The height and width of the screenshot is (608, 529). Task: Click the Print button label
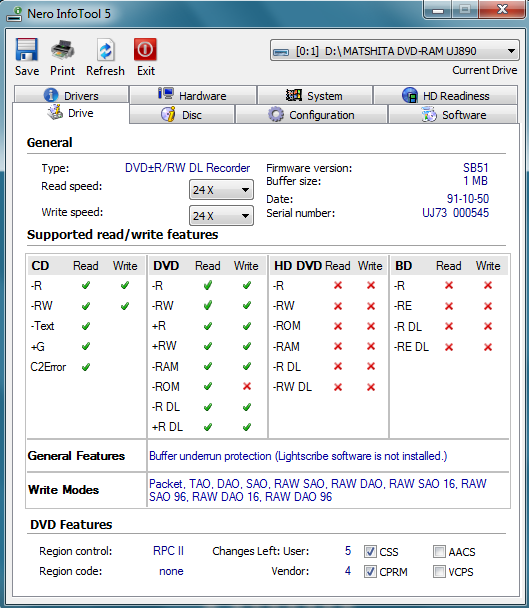62,71
